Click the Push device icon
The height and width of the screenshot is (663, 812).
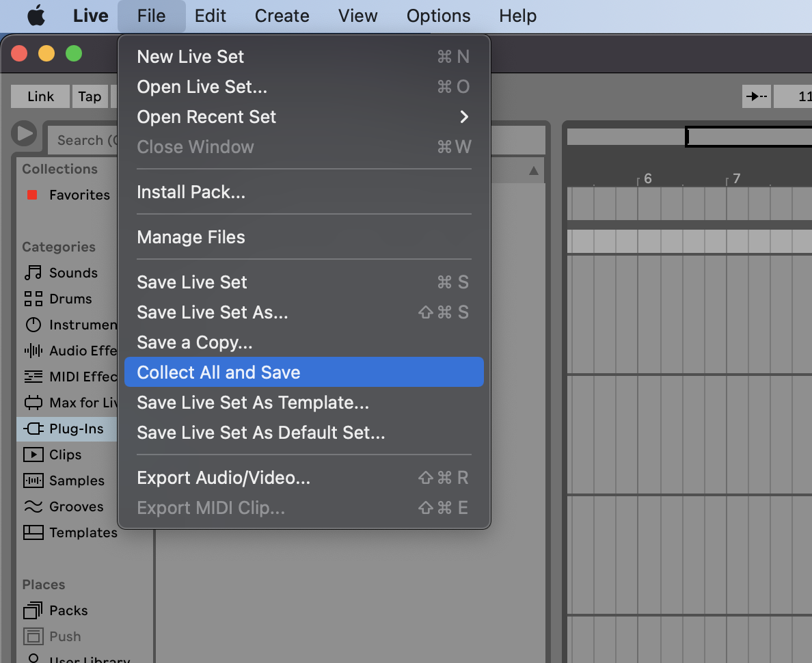[33, 636]
